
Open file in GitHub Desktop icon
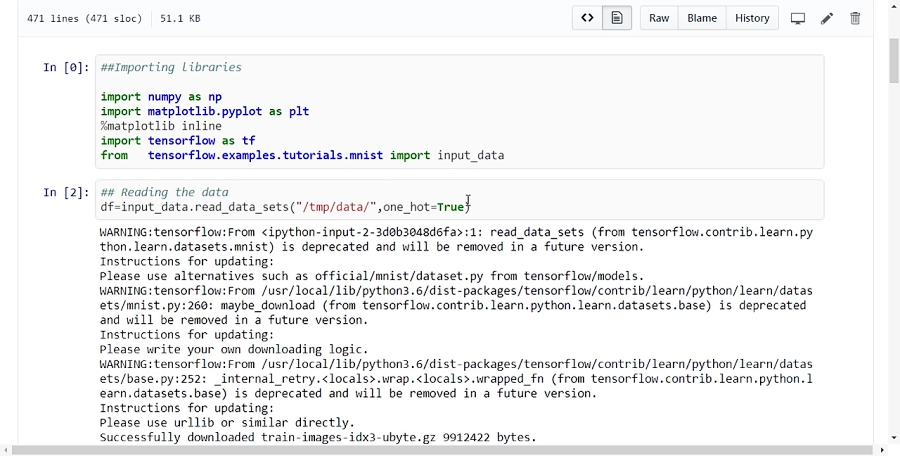click(798, 18)
